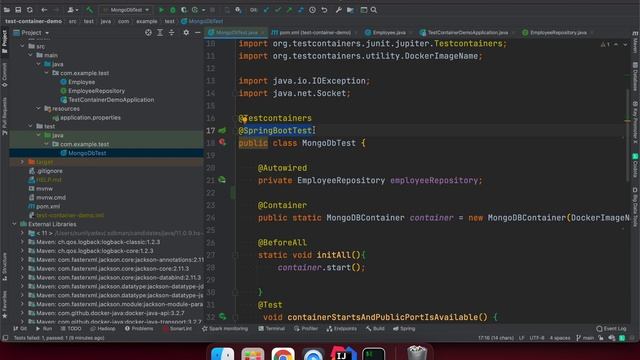Toggle tool window quick access in status bar
The height and width of the screenshot is (360, 640).
[5, 338]
